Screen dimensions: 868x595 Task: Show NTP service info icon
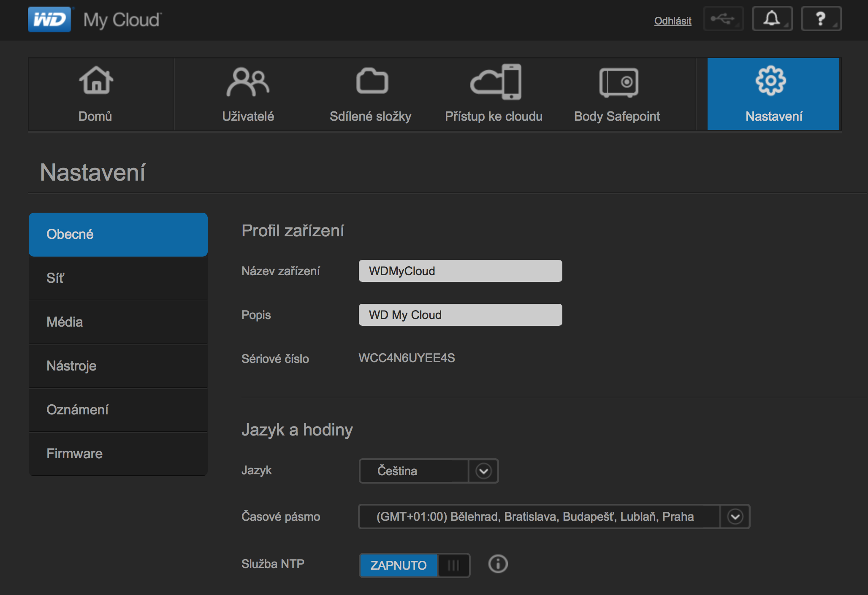(498, 564)
